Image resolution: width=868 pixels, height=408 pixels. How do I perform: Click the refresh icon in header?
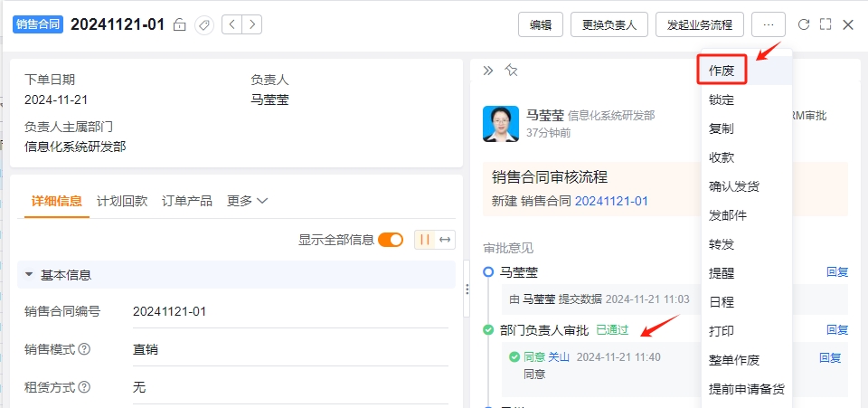[x=804, y=24]
